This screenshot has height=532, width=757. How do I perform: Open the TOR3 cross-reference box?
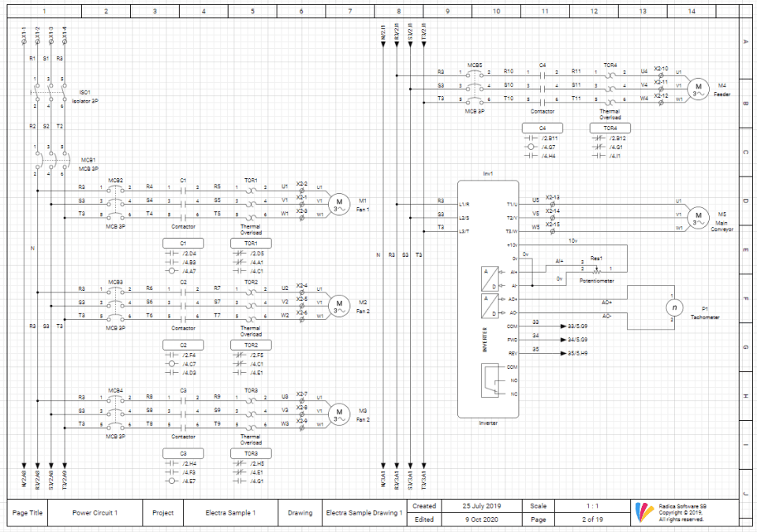pyautogui.click(x=251, y=453)
